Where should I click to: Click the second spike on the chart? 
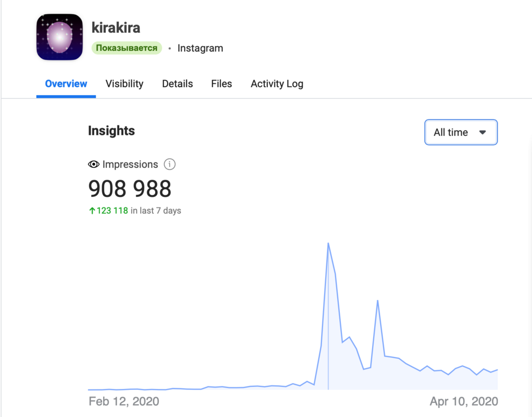pyautogui.click(x=377, y=301)
